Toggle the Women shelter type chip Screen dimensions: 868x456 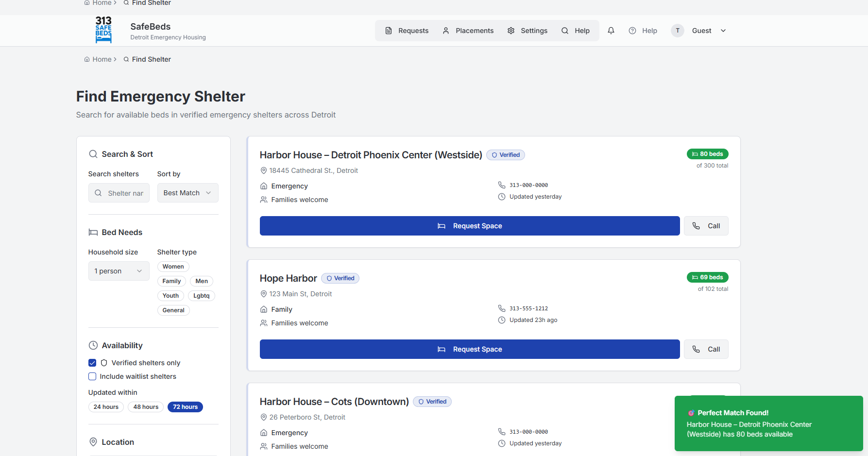(173, 267)
